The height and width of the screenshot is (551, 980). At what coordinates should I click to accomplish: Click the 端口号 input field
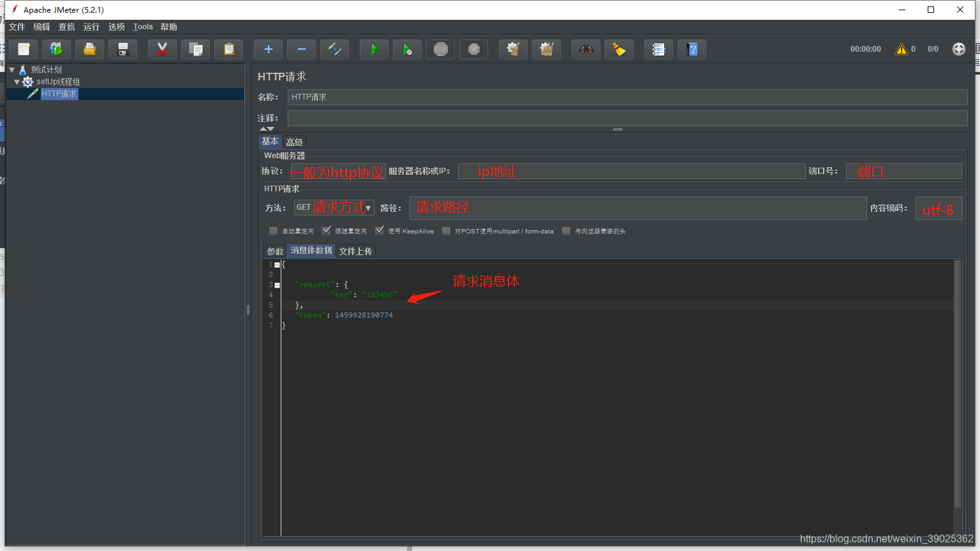pos(903,171)
